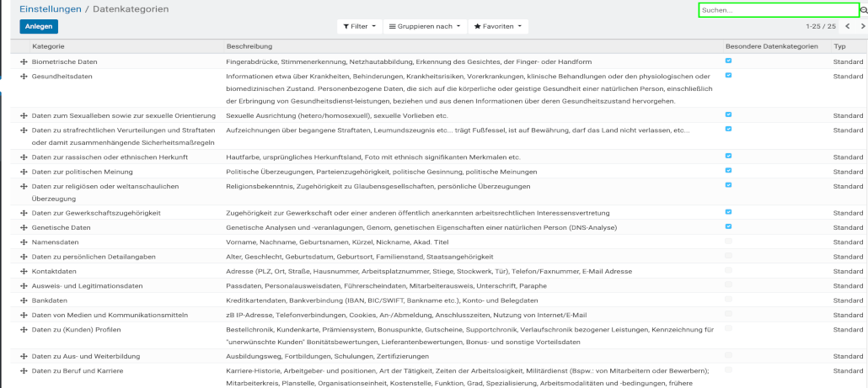Click the search magnifier icon
This screenshot has height=388, width=868.
[x=864, y=10]
